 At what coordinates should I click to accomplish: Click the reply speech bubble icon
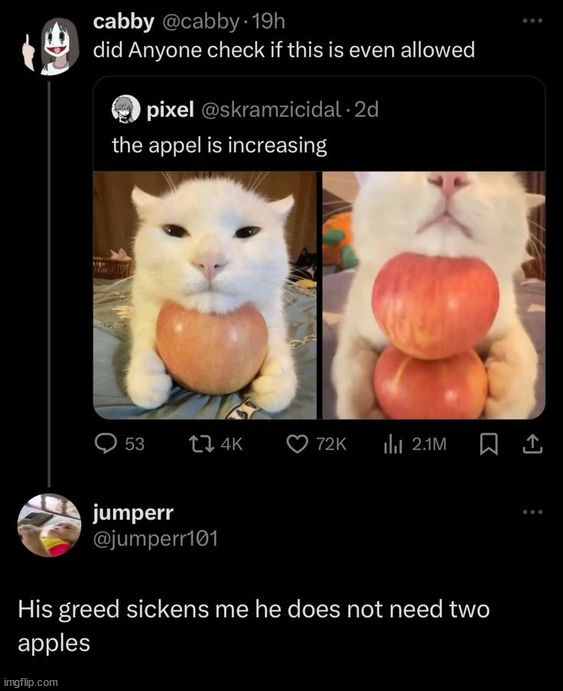[x=106, y=443]
